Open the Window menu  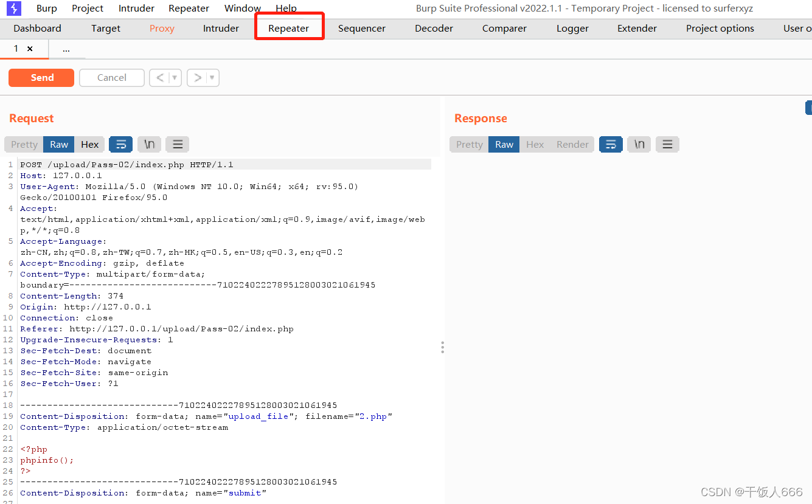pyautogui.click(x=243, y=9)
